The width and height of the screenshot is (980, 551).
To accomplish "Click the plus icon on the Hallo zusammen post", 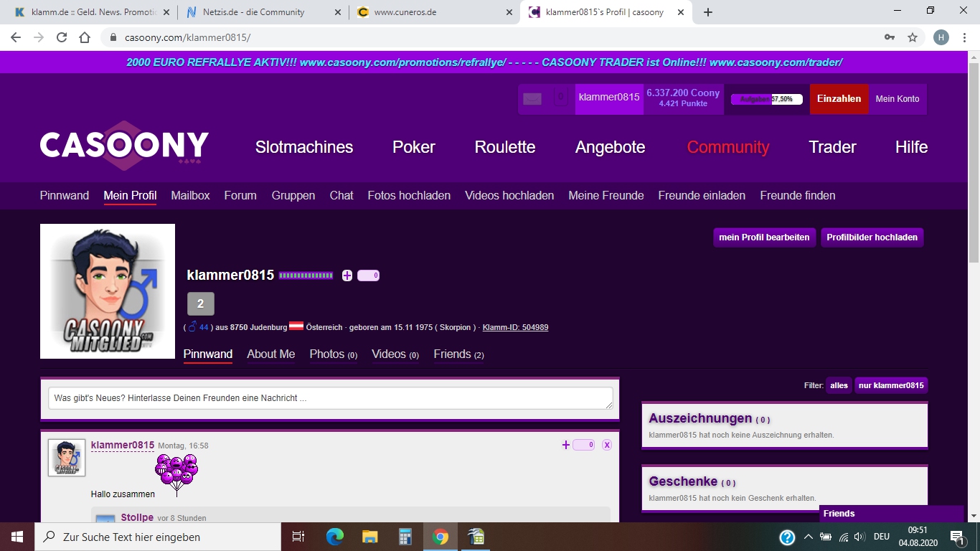I will click(565, 445).
